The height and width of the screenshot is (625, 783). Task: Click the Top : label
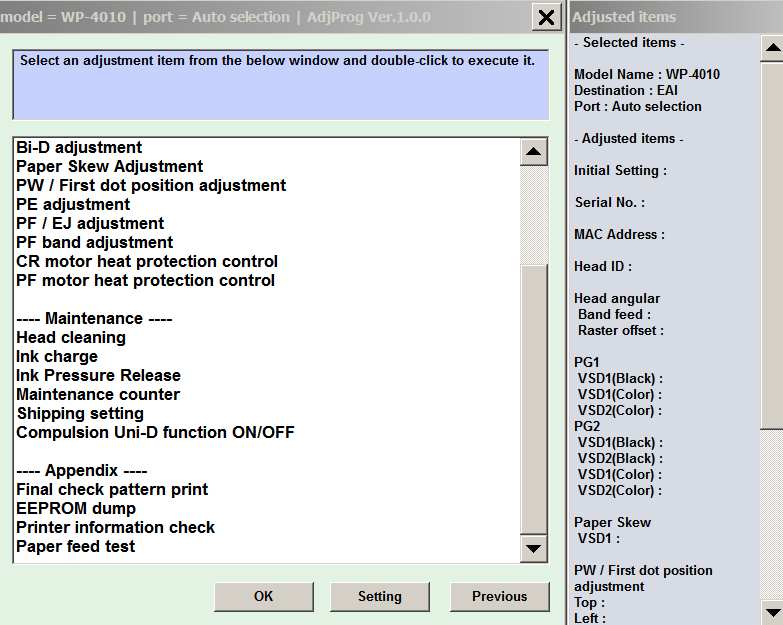[589, 603]
